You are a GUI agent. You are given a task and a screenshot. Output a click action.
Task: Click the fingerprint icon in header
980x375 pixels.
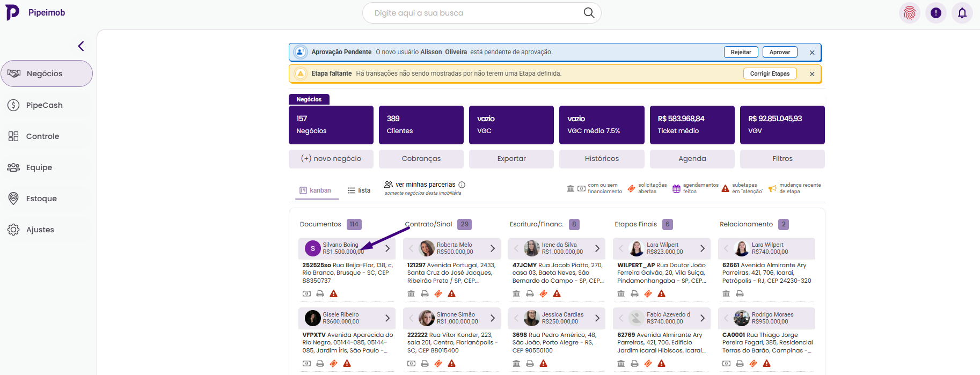tap(909, 13)
